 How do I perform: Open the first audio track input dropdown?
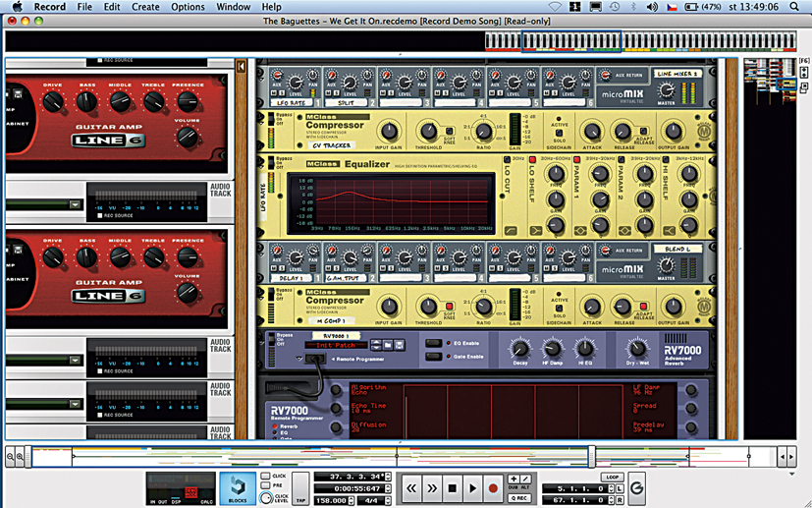(x=76, y=204)
